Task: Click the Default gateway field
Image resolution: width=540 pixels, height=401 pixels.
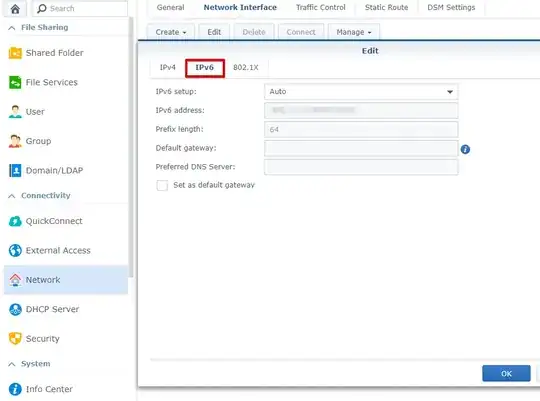Action: click(361, 148)
